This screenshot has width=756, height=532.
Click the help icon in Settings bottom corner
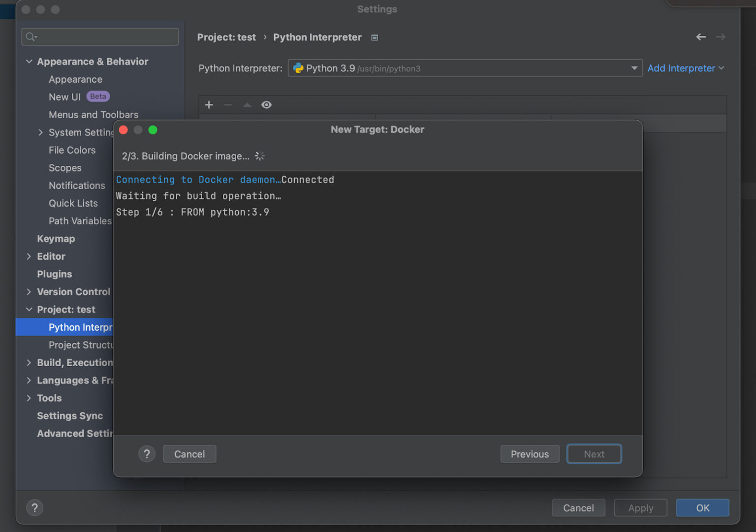click(34, 507)
